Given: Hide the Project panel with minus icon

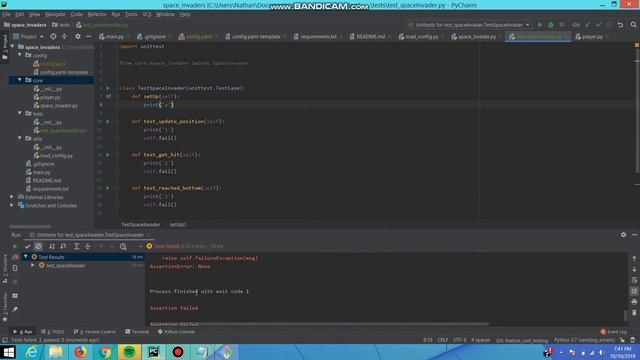Looking at the screenshot, I should pos(89,36).
